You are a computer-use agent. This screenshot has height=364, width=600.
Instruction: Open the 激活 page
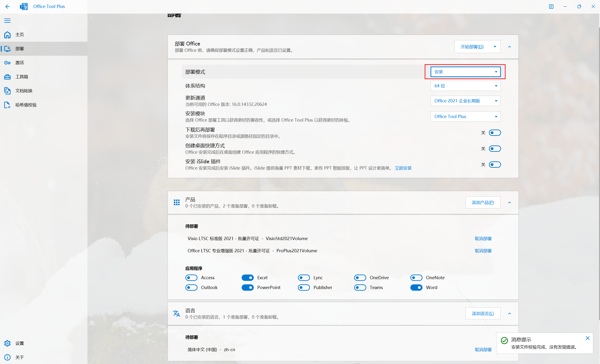pos(44,63)
